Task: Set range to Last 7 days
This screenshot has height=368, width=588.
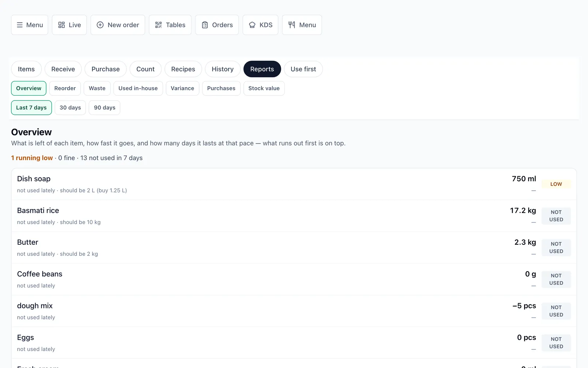Action: (x=31, y=107)
